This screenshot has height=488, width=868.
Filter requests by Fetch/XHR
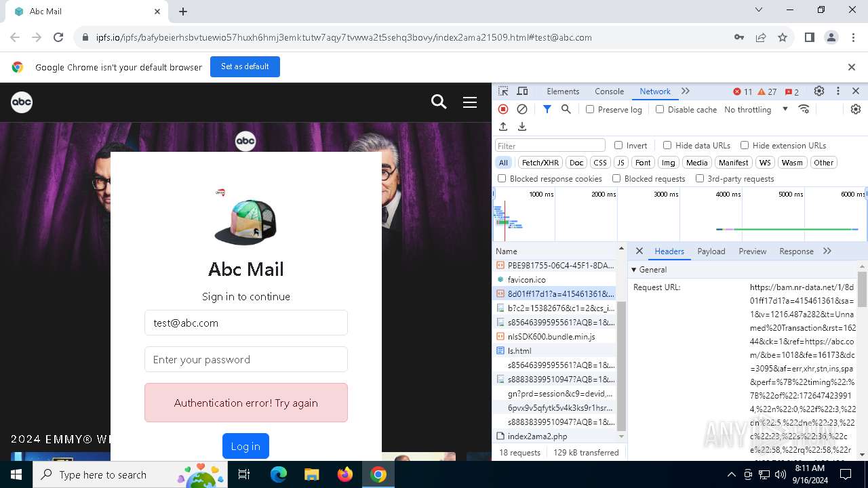pyautogui.click(x=540, y=163)
